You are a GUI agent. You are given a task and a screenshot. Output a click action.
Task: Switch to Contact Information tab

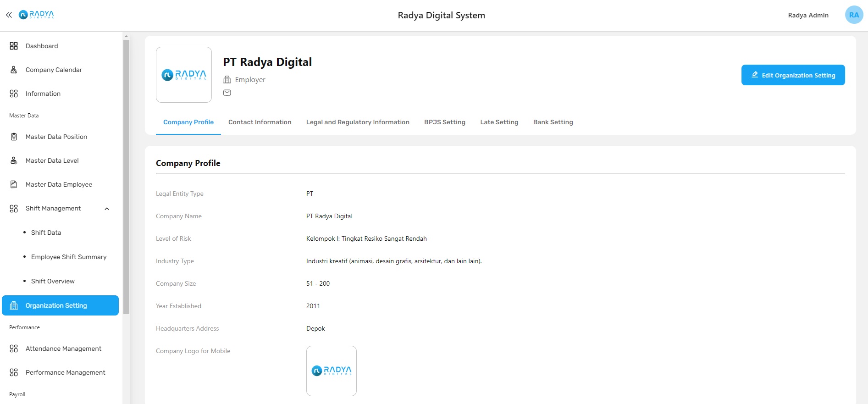point(260,122)
